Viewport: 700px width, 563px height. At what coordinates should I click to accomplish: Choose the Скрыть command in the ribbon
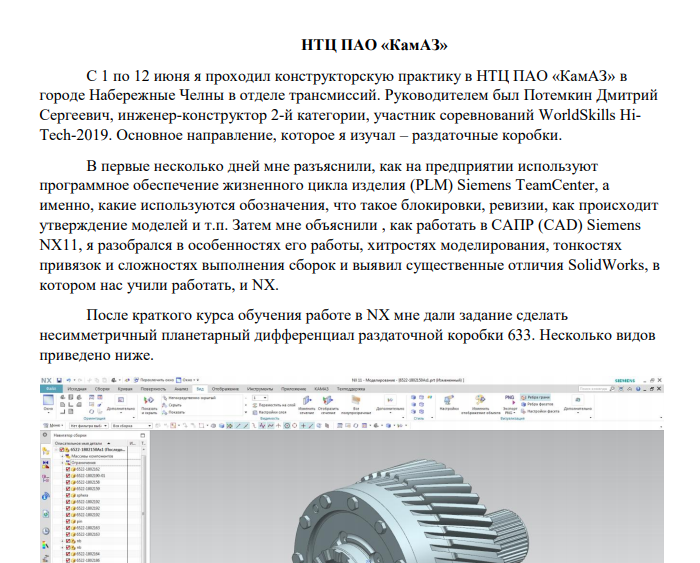172,405
